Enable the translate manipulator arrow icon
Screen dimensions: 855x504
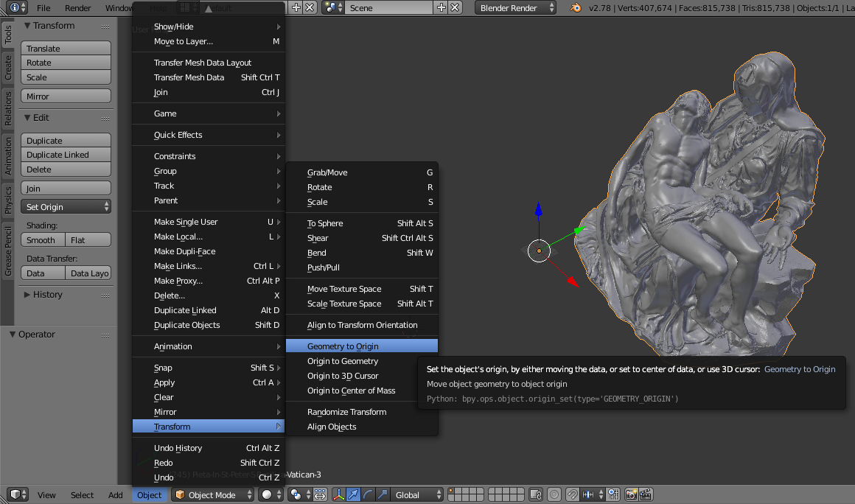point(353,494)
